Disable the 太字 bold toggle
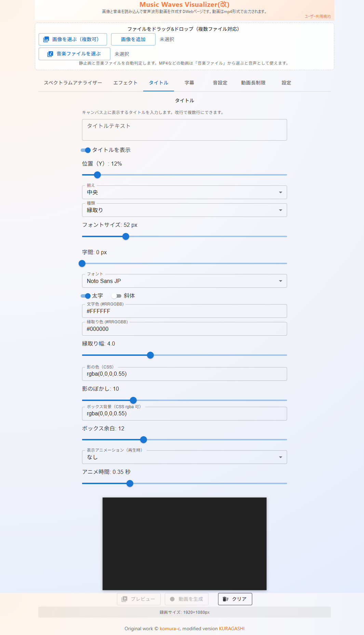Screen dimensions: 364x635 (85, 296)
